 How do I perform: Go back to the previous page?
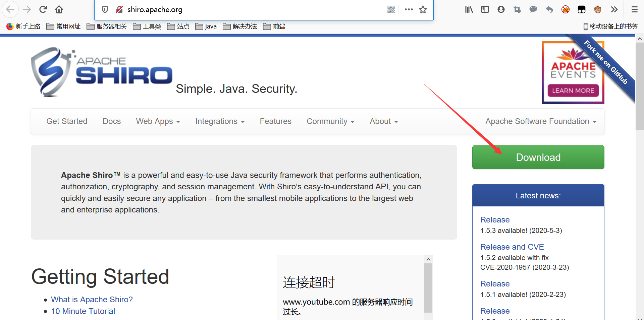(10, 9)
